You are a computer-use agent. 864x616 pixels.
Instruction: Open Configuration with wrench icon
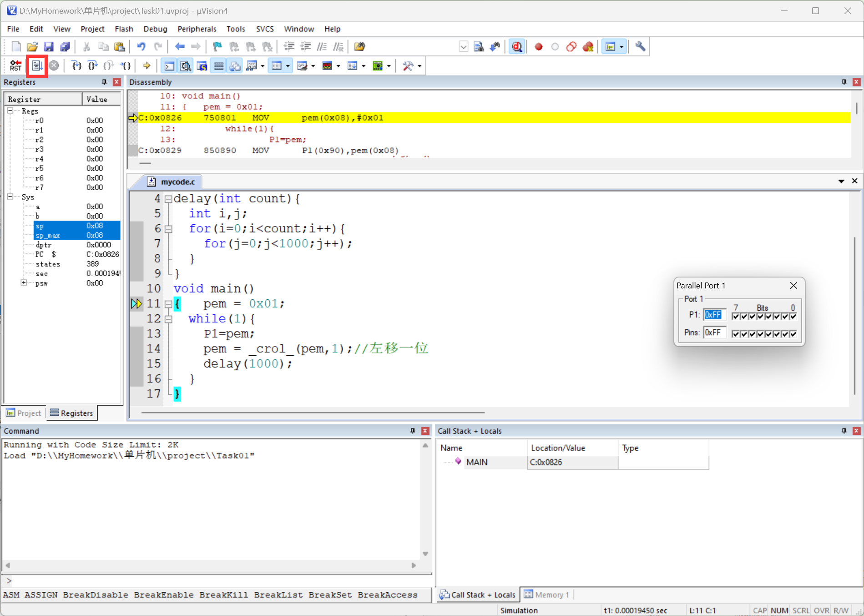[x=640, y=47]
